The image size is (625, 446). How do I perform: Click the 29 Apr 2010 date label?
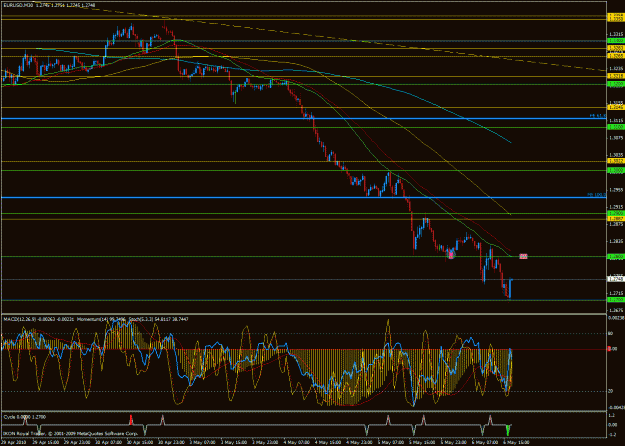click(x=14, y=443)
